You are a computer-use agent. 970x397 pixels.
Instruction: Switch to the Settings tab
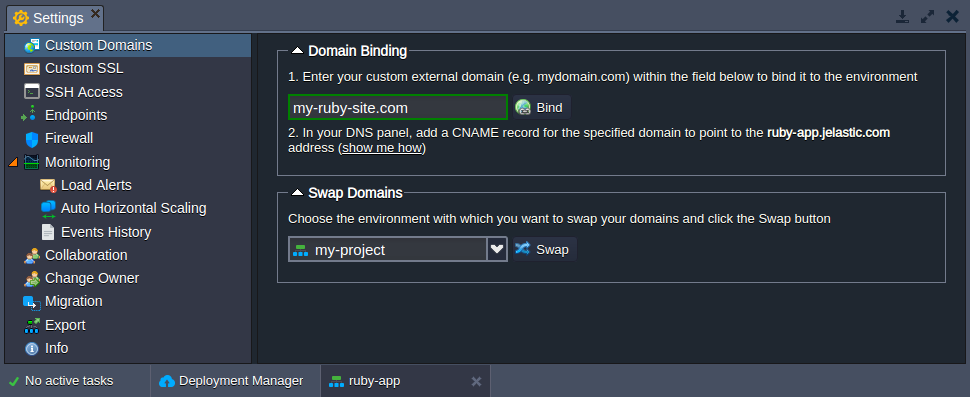(x=55, y=18)
